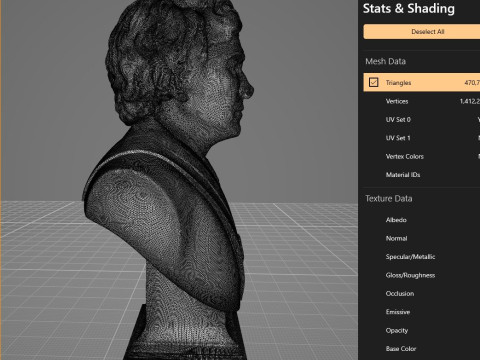480x360 pixels.
Task: Select the Occlusion texture row
Action: tap(422, 293)
